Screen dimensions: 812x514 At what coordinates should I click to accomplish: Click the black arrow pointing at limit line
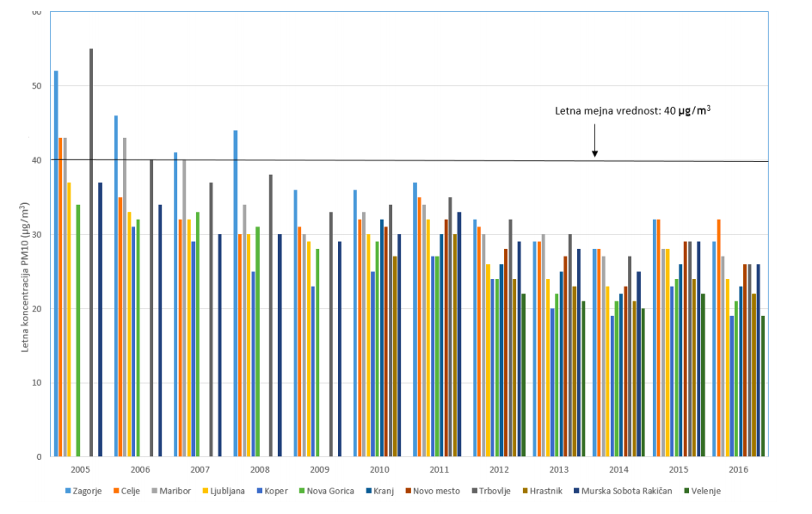(x=594, y=140)
